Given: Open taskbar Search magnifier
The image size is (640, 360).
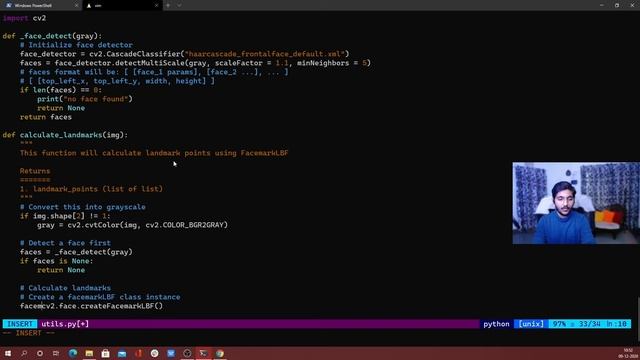Looking at the screenshot, I should point(24,353).
